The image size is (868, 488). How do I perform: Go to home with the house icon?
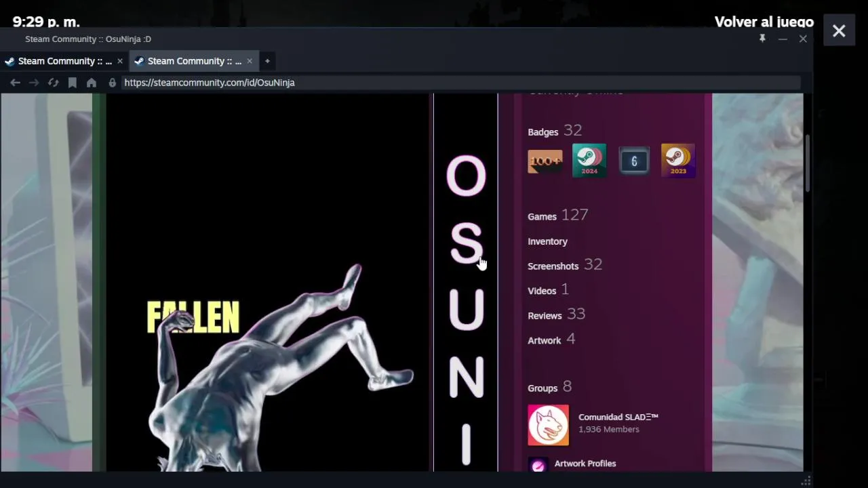[92, 83]
